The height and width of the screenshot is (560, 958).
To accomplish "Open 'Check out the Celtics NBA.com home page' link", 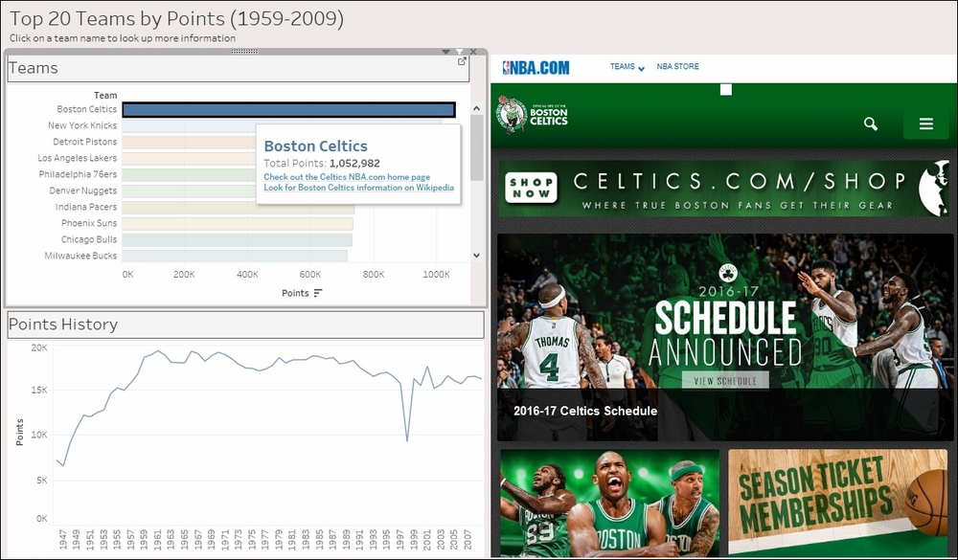I will 347,176.
